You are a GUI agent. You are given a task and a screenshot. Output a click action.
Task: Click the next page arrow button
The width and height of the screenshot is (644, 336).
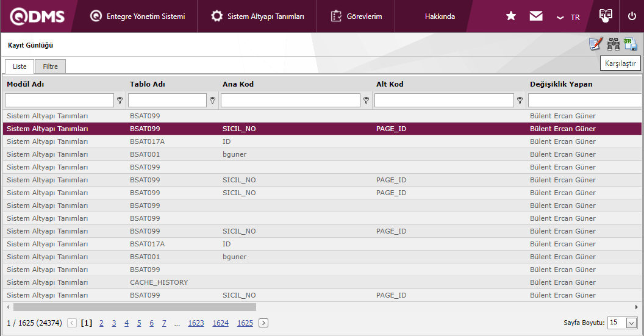[263, 323]
